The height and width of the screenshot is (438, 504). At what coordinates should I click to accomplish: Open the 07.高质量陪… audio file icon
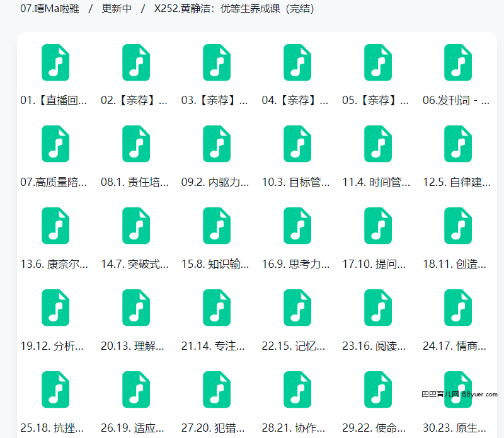[x=55, y=144]
